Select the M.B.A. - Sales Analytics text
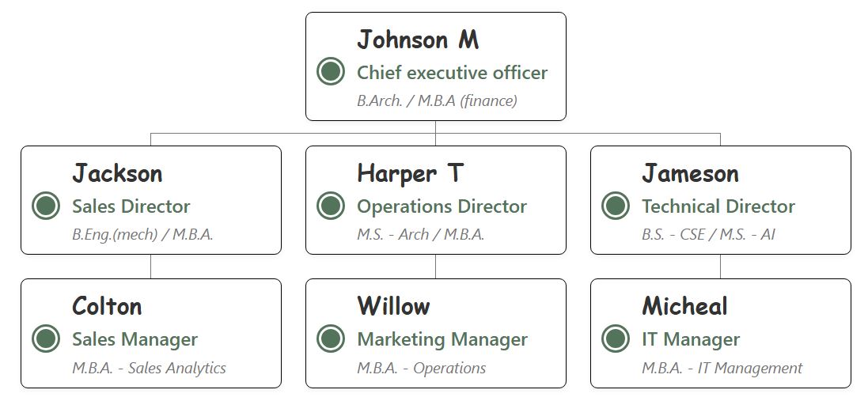 click(x=149, y=368)
